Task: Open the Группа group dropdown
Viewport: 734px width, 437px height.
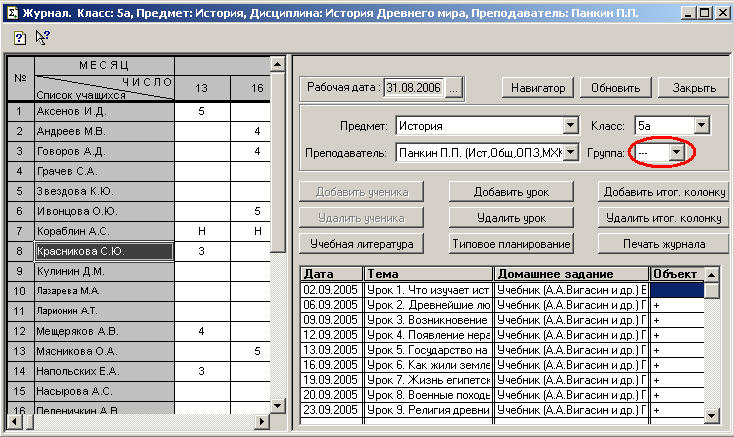Action: pyautogui.click(x=677, y=152)
